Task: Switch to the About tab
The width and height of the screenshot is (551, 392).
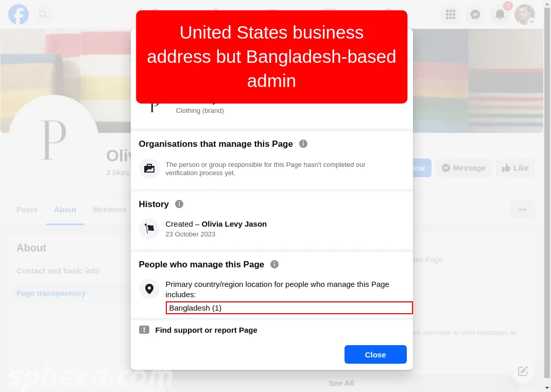Action: [x=65, y=210]
